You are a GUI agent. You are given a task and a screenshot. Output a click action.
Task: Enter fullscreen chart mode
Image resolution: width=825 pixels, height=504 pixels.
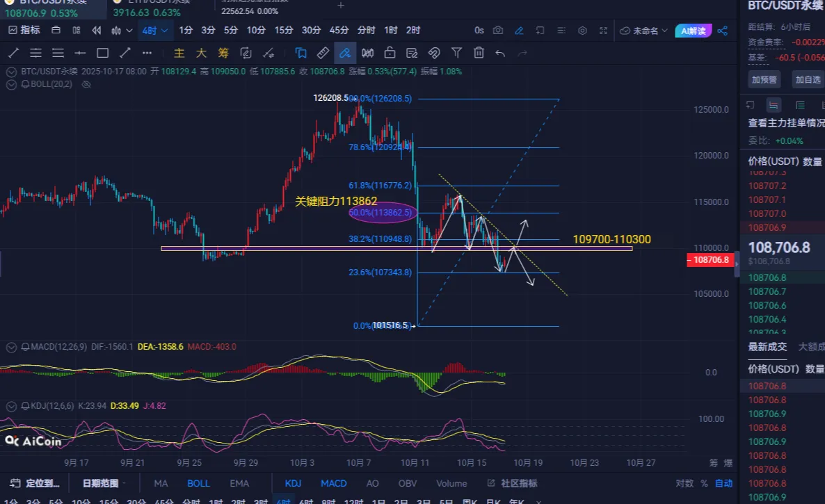[x=603, y=31]
